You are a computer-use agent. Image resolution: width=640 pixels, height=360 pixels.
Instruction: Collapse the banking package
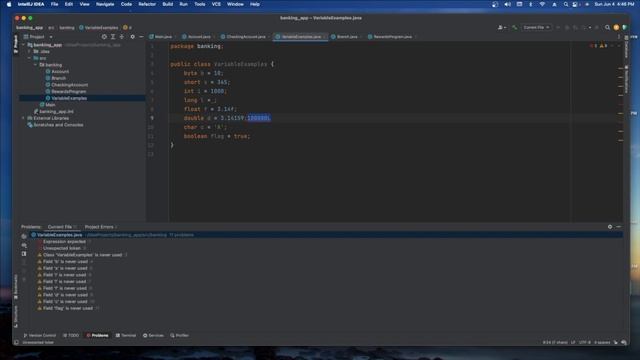[x=36, y=65]
